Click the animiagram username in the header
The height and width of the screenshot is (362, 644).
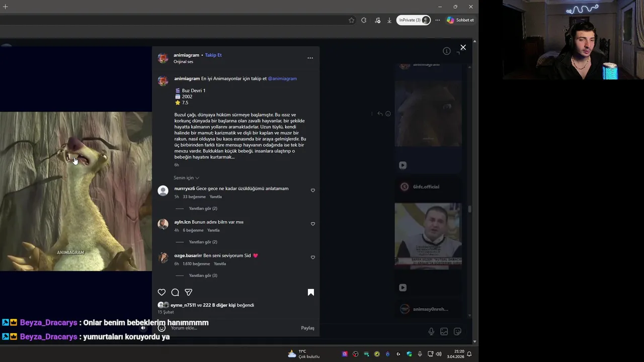pos(186,55)
